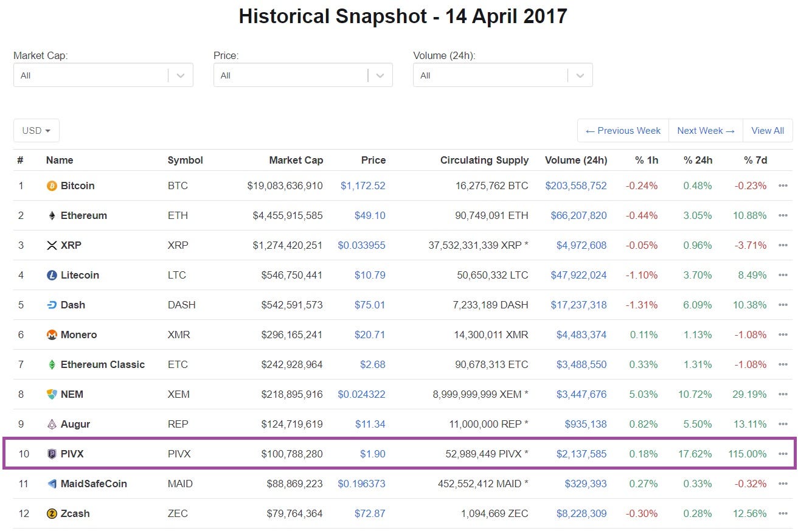
Task: Click the Bitcoin logo icon
Action: pos(52,186)
